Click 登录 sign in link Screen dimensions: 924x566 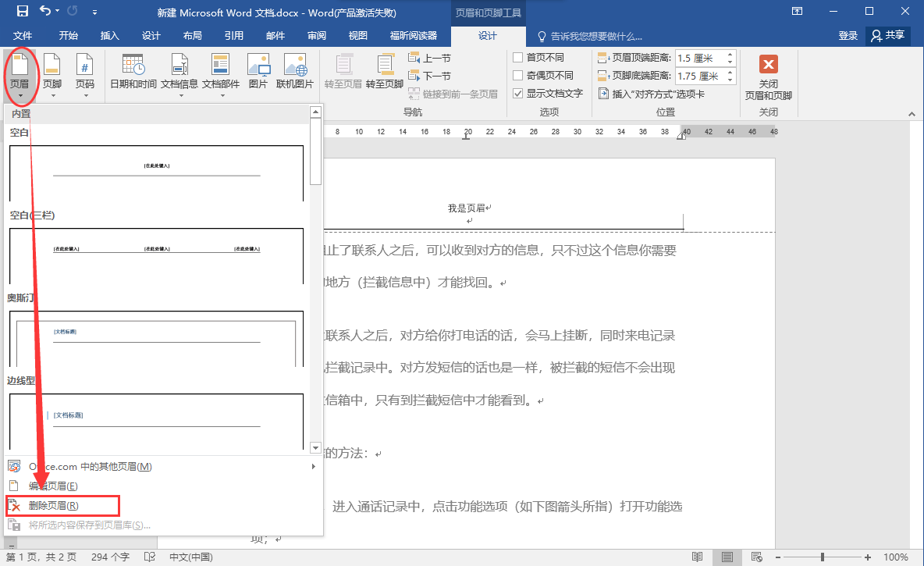848,36
